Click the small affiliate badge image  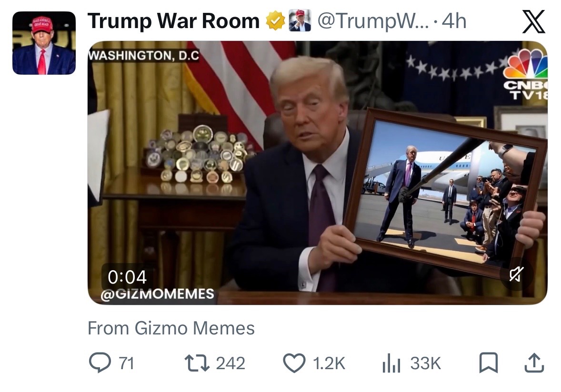coord(300,21)
